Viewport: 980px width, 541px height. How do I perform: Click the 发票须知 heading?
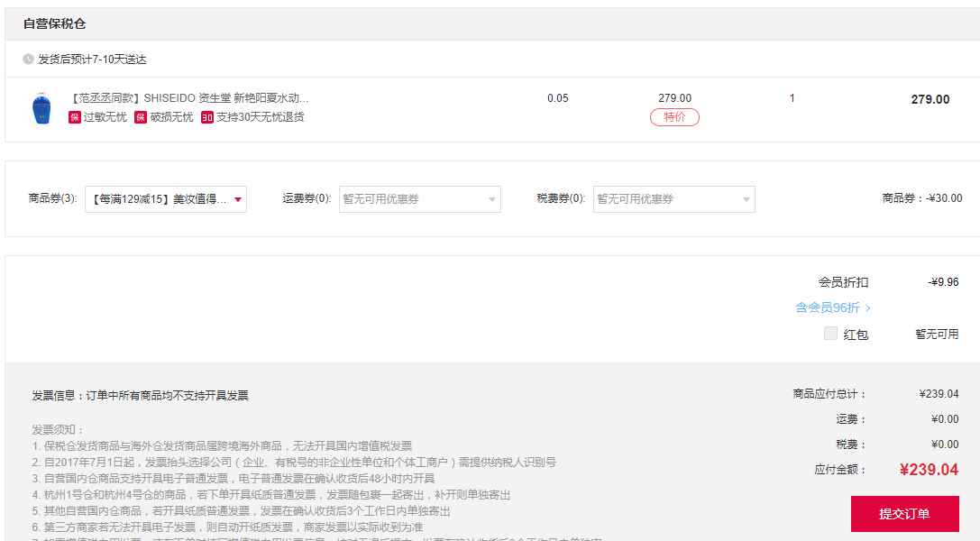58,430
